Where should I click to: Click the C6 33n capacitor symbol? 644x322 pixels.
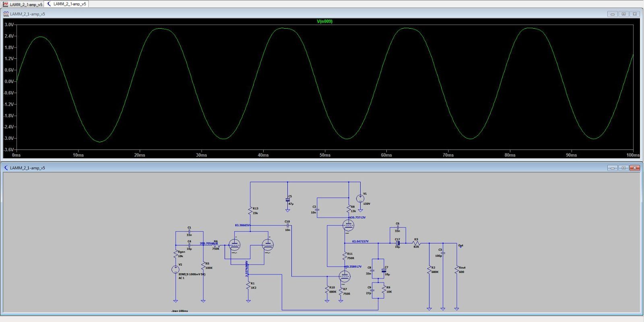click(x=397, y=227)
